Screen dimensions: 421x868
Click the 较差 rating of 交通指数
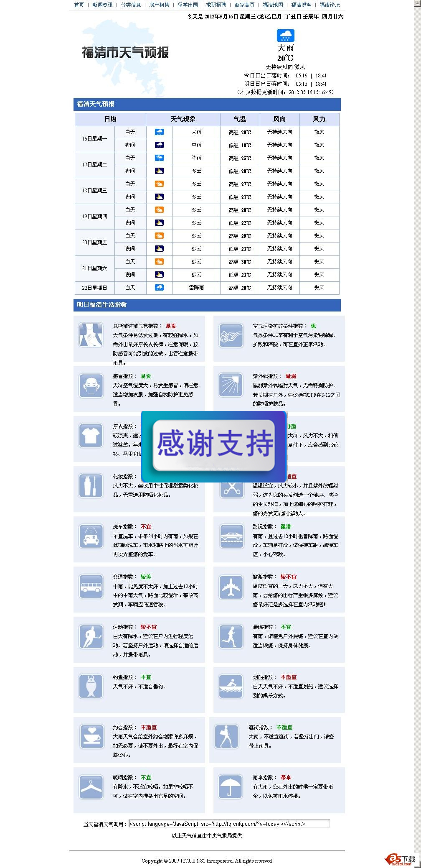pos(146,577)
